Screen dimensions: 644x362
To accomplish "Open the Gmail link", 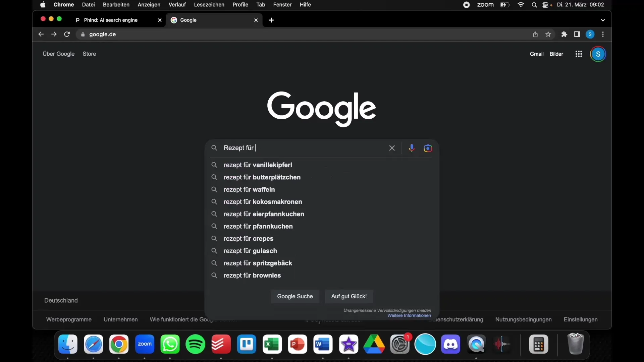I will pyautogui.click(x=536, y=54).
